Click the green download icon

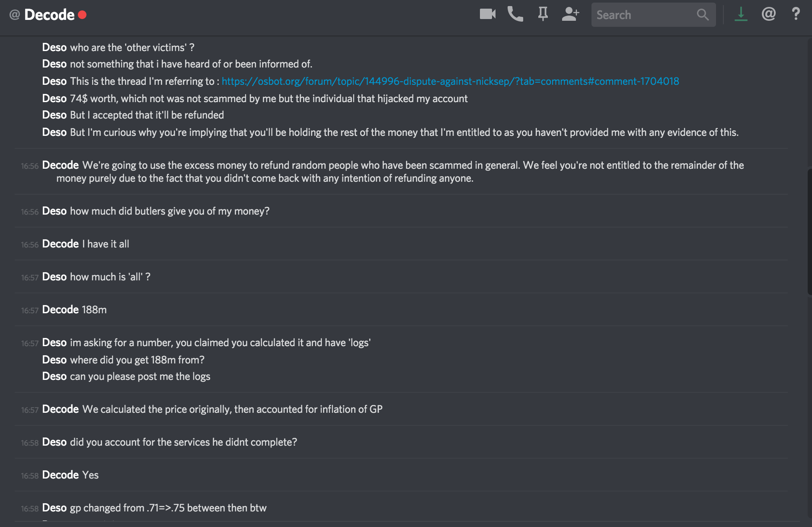[x=741, y=14]
